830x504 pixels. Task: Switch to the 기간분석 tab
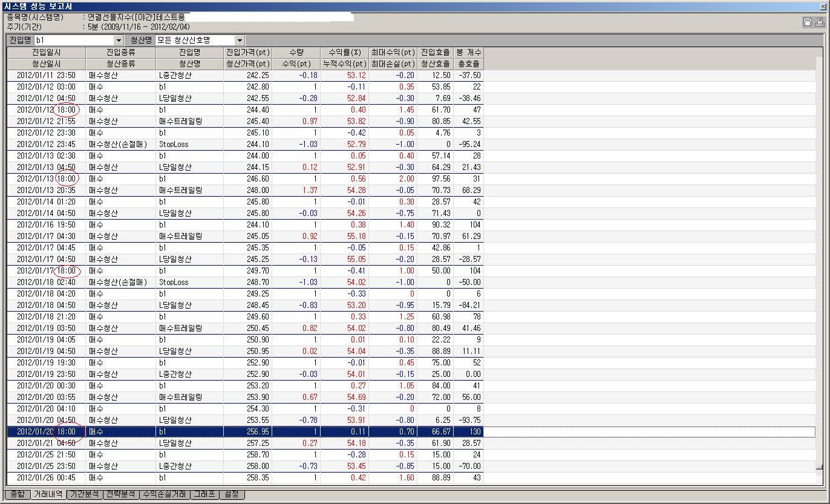click(x=84, y=494)
